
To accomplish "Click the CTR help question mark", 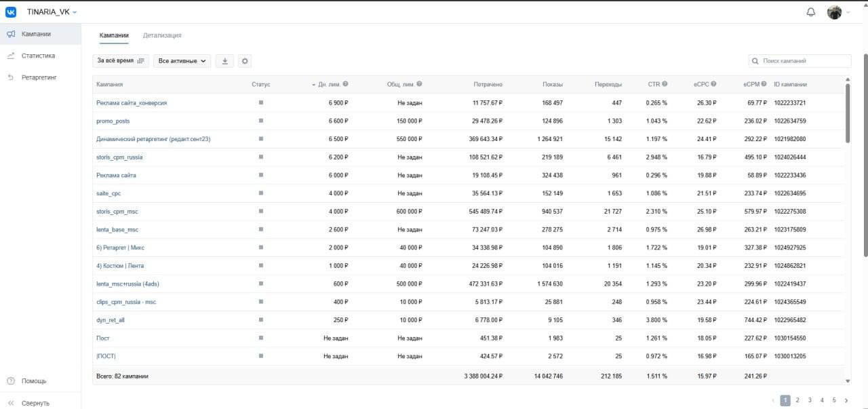I will click(665, 84).
